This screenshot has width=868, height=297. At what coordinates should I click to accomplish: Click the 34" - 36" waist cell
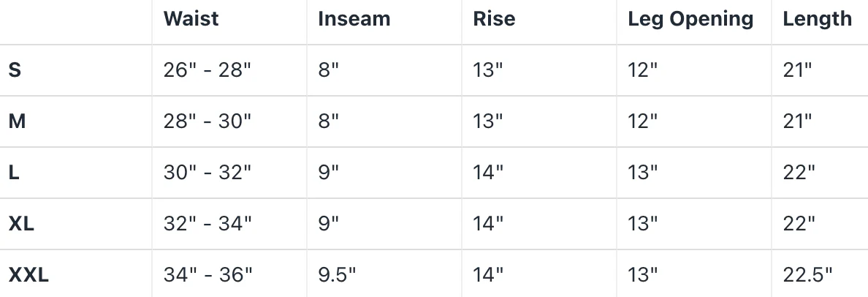[208, 275]
